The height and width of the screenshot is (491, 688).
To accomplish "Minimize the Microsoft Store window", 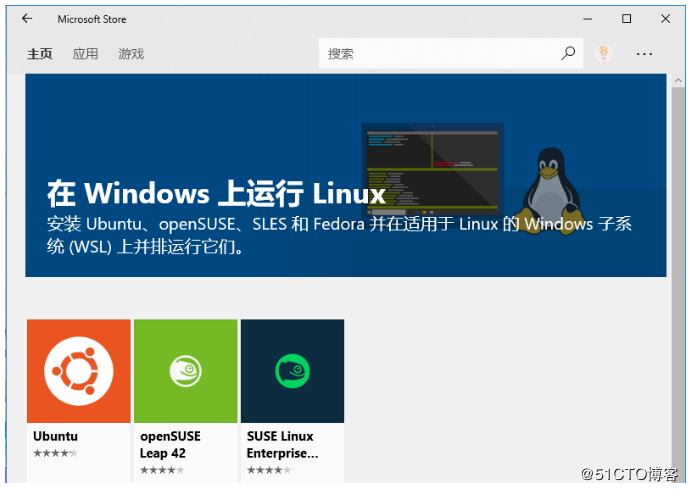I will click(x=588, y=19).
